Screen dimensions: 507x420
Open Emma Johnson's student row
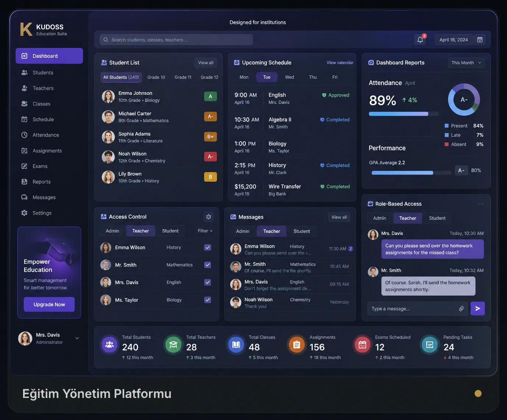[159, 97]
